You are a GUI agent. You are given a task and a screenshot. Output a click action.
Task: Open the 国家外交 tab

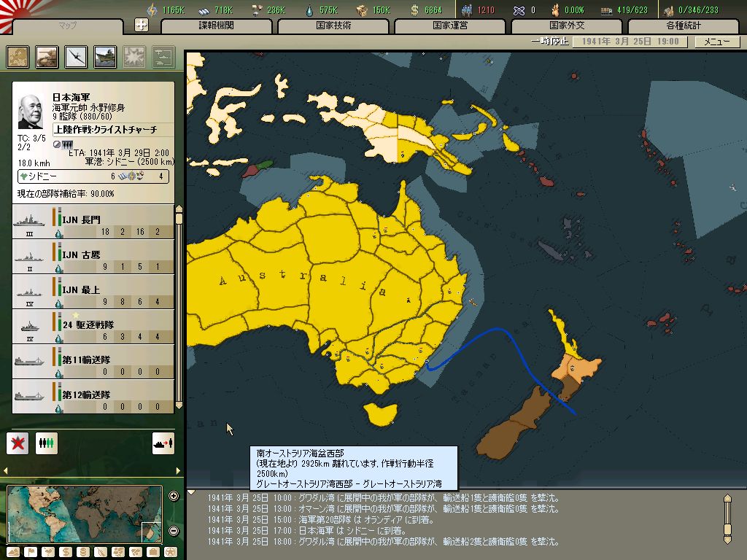(566, 26)
